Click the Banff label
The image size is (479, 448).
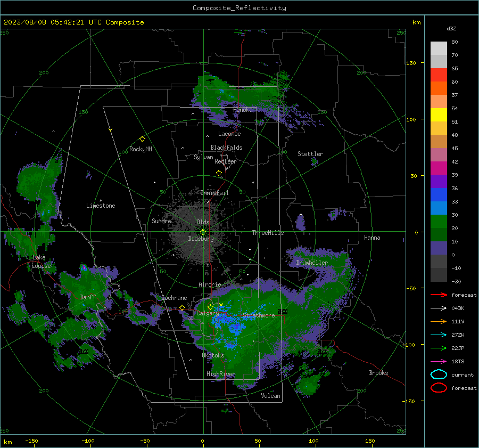(x=88, y=297)
